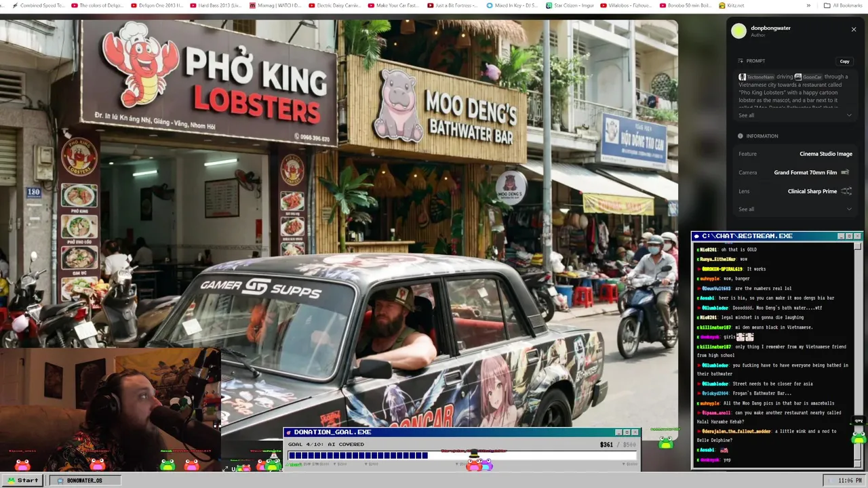Viewport: 868px width, 488px height.
Task: Open the Mixed In Key bookmark
Action: pos(512,5)
